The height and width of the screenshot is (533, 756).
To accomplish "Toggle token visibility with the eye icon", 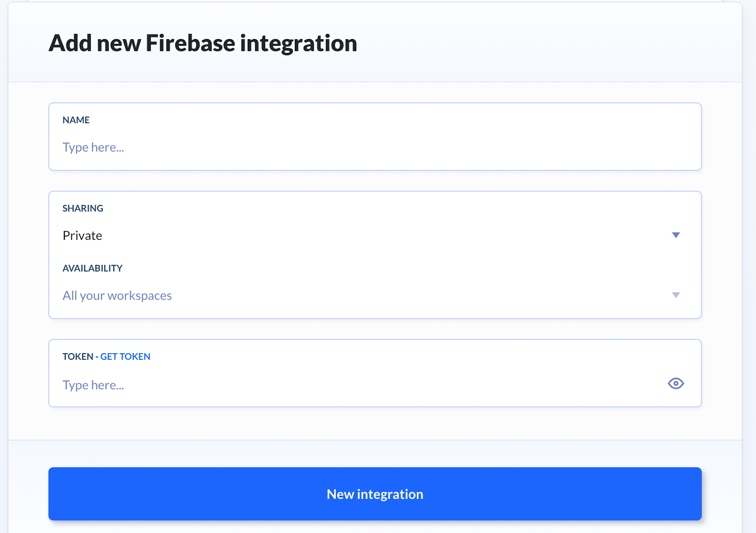I will click(676, 384).
